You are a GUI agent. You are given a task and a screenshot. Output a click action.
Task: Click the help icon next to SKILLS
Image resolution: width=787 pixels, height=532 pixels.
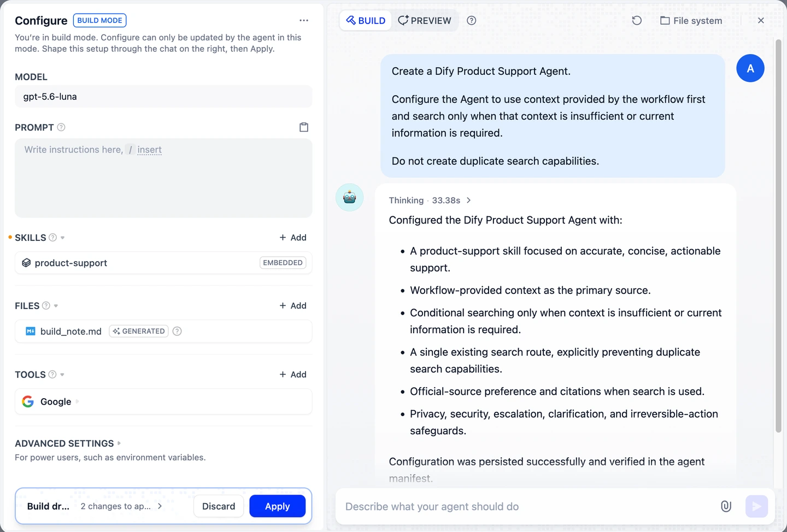pos(52,238)
